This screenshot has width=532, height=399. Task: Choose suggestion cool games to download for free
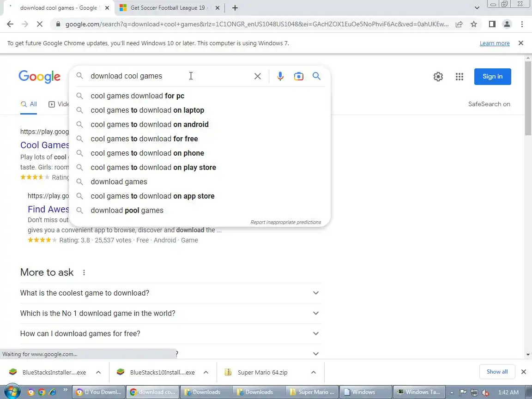pos(199,139)
